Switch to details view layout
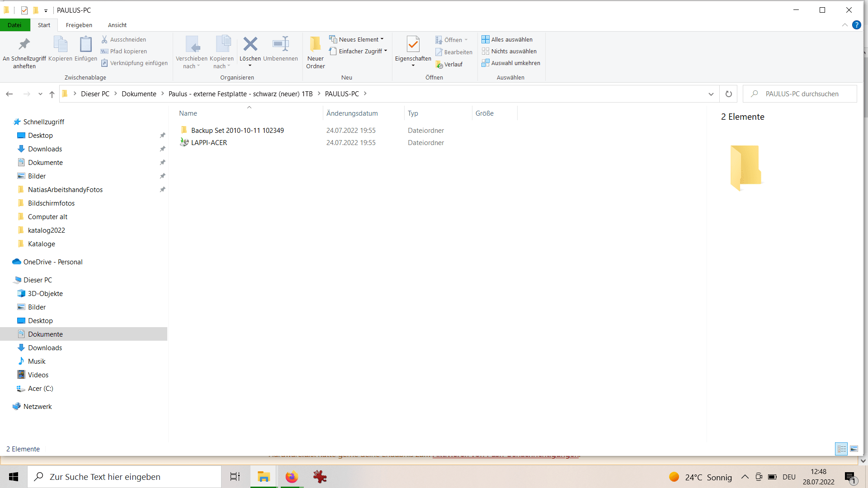 pyautogui.click(x=841, y=449)
